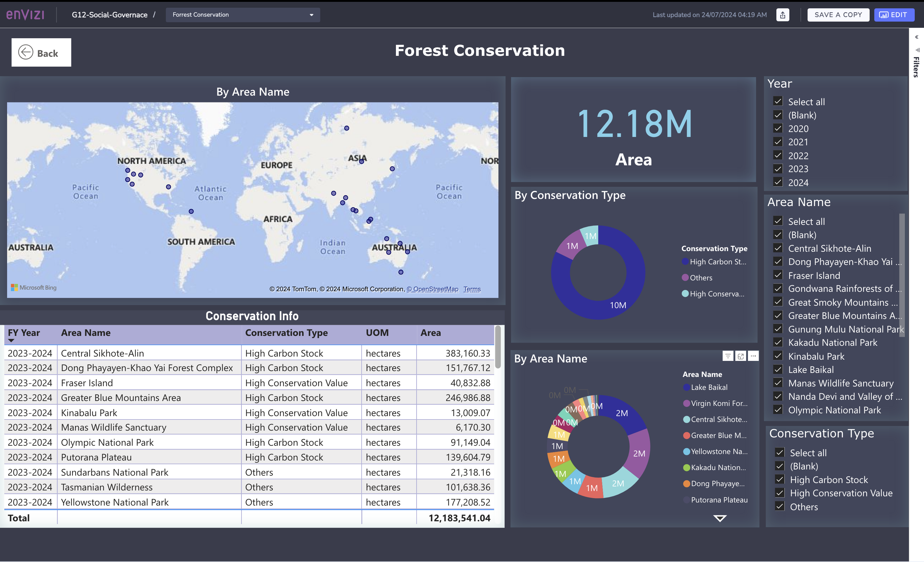Click the filter icon on the Filters pane edge
924x562 pixels.
[x=917, y=51]
